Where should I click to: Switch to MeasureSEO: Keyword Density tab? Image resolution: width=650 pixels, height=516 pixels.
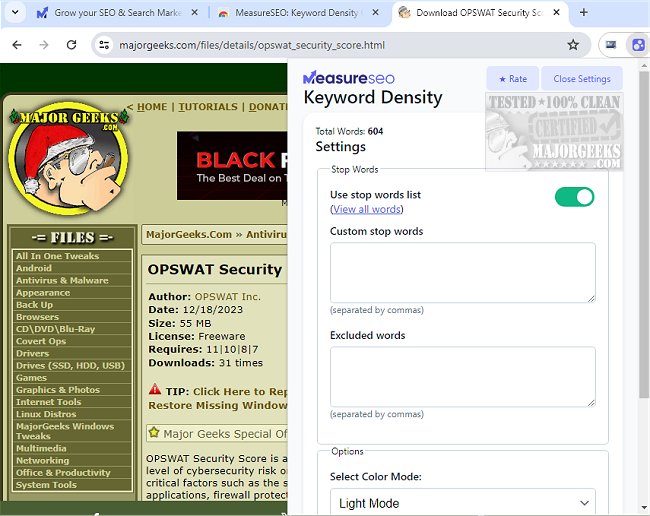tap(297, 13)
